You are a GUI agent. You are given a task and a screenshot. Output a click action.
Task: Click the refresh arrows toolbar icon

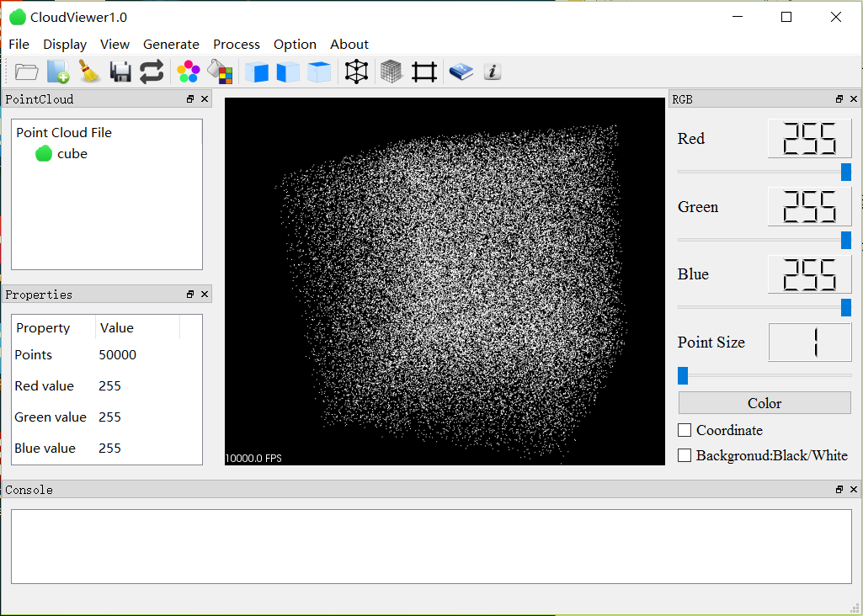click(x=152, y=72)
